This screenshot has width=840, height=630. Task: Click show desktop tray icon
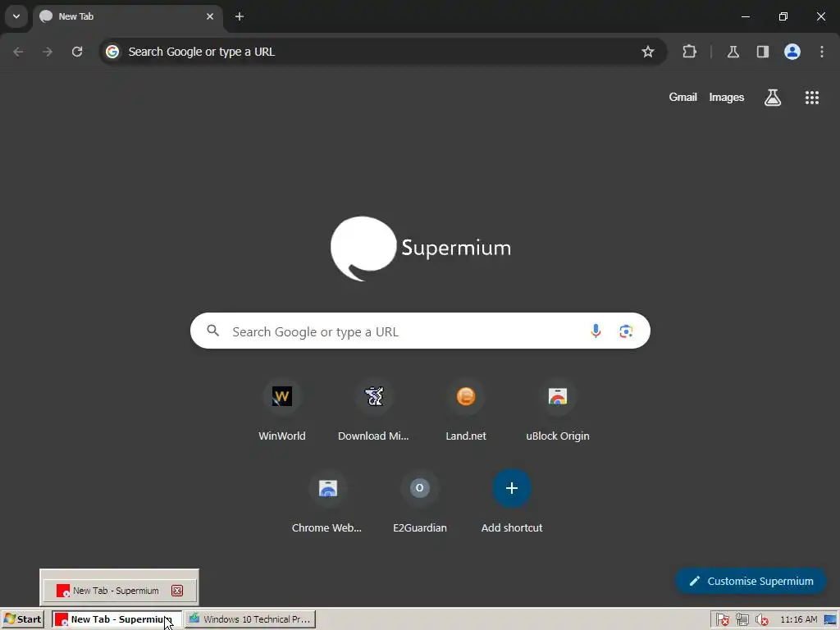tap(831, 620)
